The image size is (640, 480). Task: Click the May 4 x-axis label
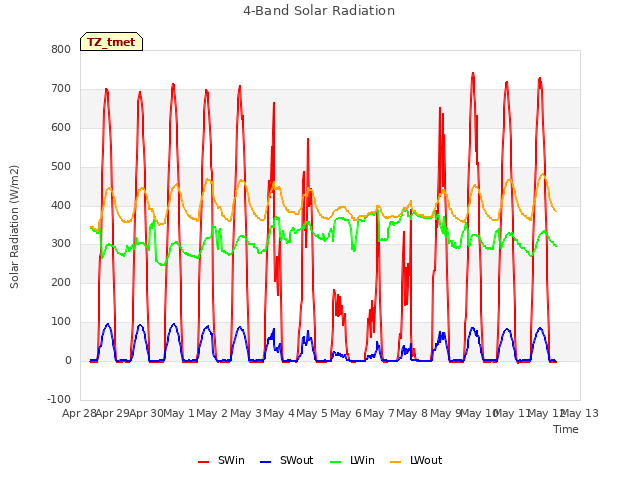[279, 413]
